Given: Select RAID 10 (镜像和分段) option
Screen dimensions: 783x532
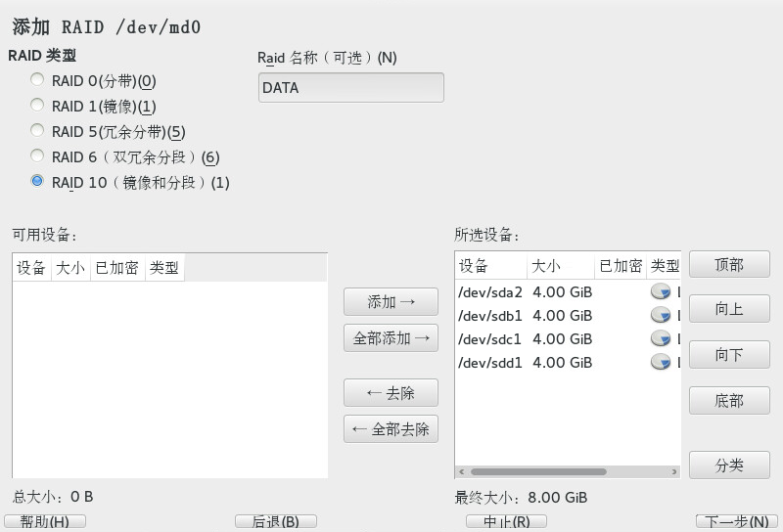Looking at the screenshot, I should point(37,182).
